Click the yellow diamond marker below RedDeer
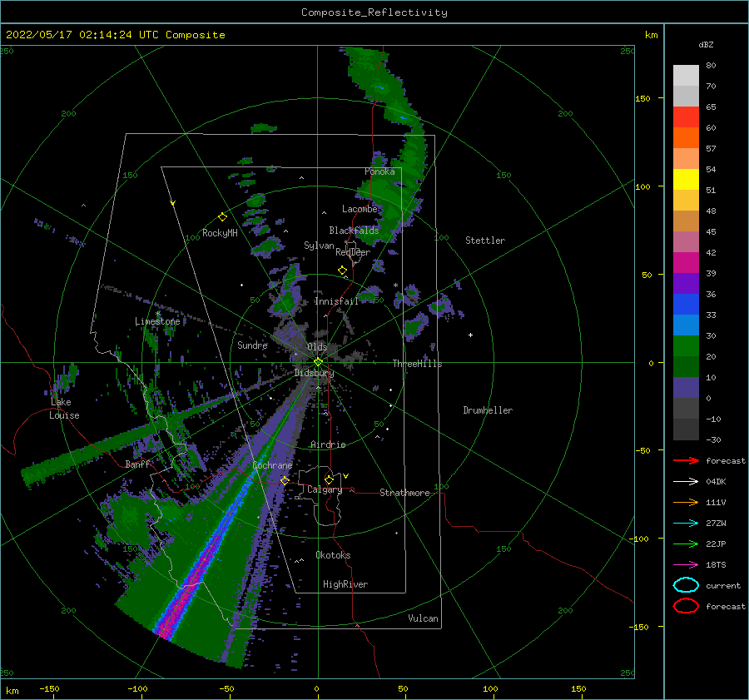This screenshot has width=749, height=700. pos(342,271)
